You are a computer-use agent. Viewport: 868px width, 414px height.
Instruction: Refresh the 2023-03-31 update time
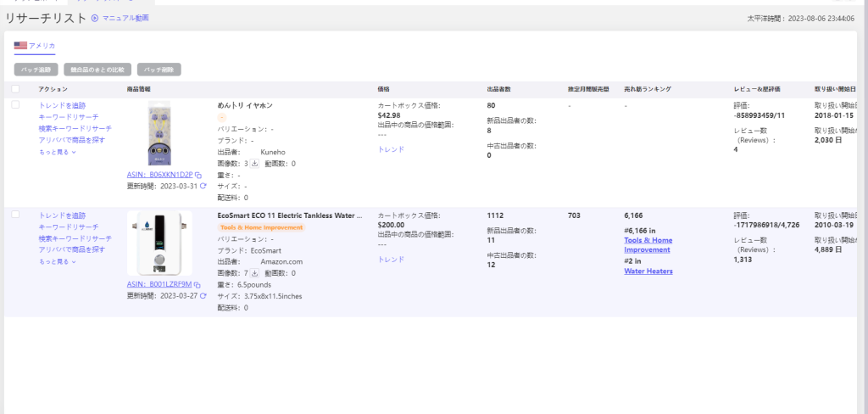pyautogui.click(x=203, y=186)
